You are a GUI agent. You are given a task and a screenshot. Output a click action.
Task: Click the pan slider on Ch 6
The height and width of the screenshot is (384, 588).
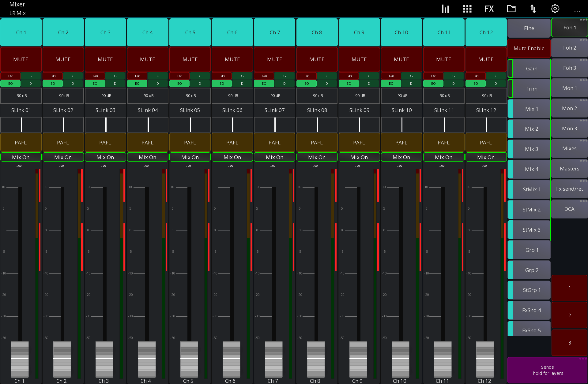click(232, 125)
